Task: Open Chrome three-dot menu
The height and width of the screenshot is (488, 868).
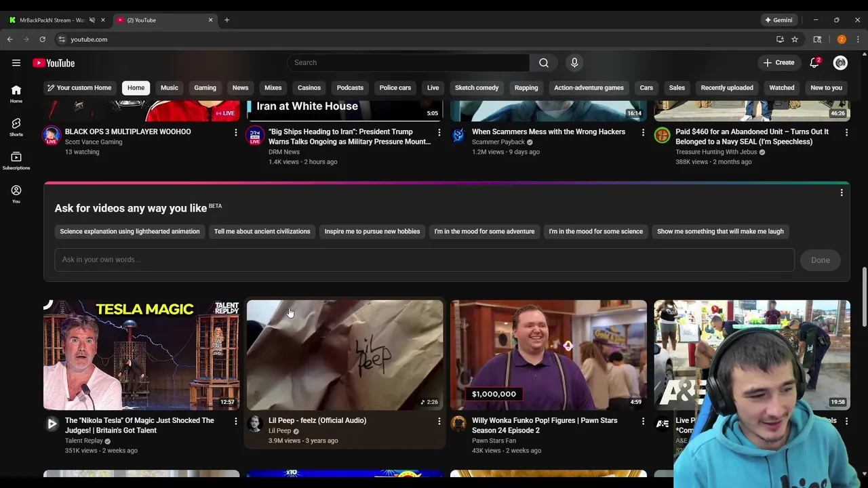Action: pyautogui.click(x=858, y=39)
